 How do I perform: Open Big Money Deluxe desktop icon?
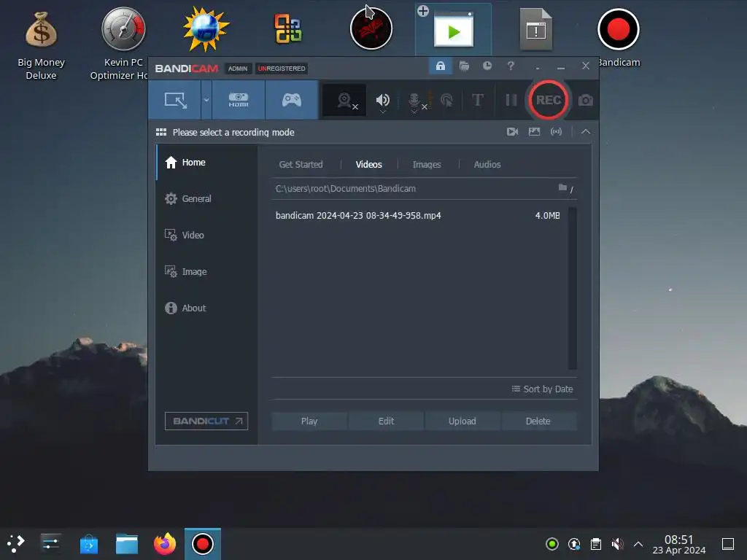[x=41, y=45]
